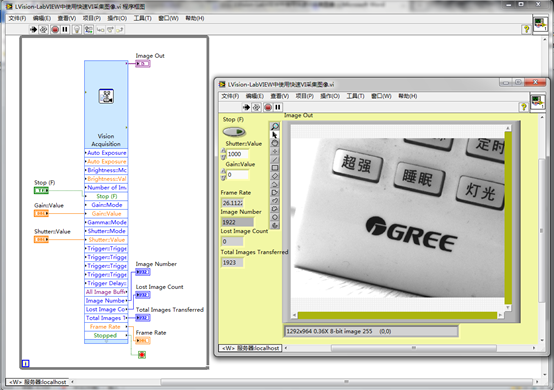Open 项目(P) menu in front panel window
The height and width of the screenshot is (390, 554).
click(305, 96)
